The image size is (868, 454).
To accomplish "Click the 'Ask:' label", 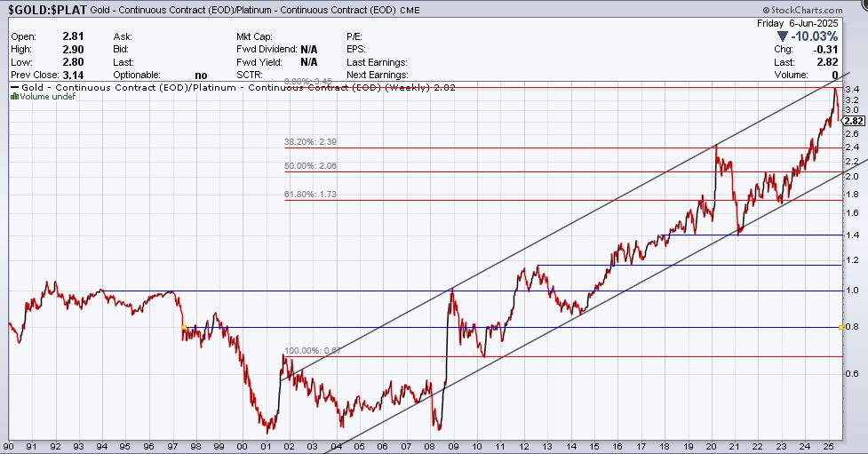I will [x=123, y=36].
